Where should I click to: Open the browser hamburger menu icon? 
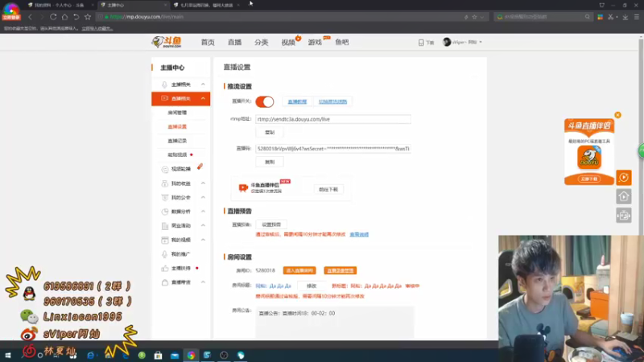pos(636,17)
